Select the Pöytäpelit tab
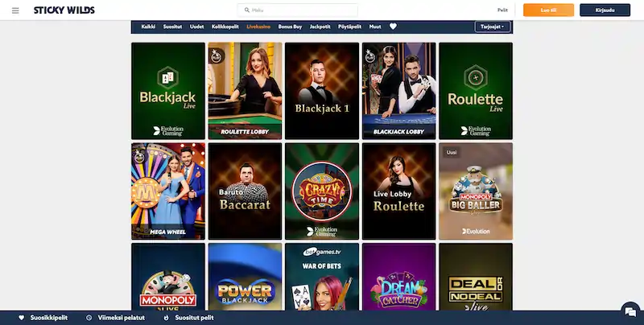This screenshot has width=644, height=325. tap(349, 27)
